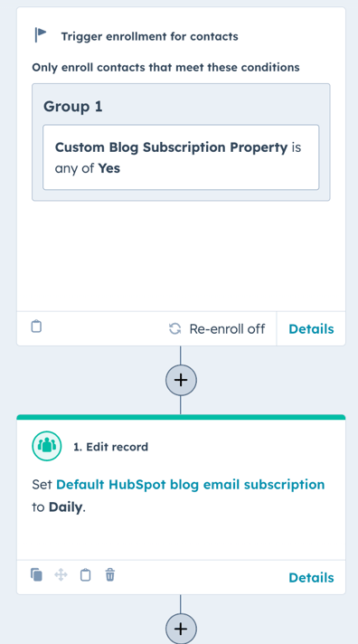Click the circular arrows re-enroll icon
Image resolution: width=358 pixels, height=644 pixels.
174,328
